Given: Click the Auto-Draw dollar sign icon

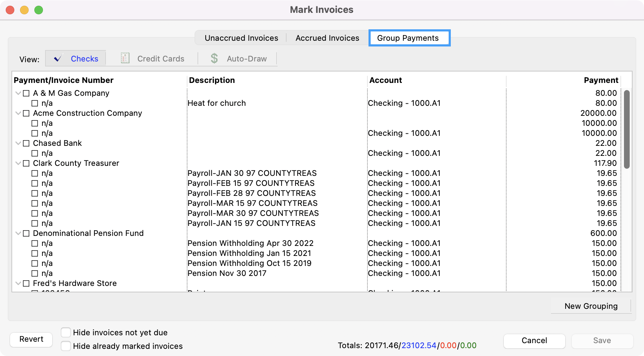Looking at the screenshot, I should [214, 58].
